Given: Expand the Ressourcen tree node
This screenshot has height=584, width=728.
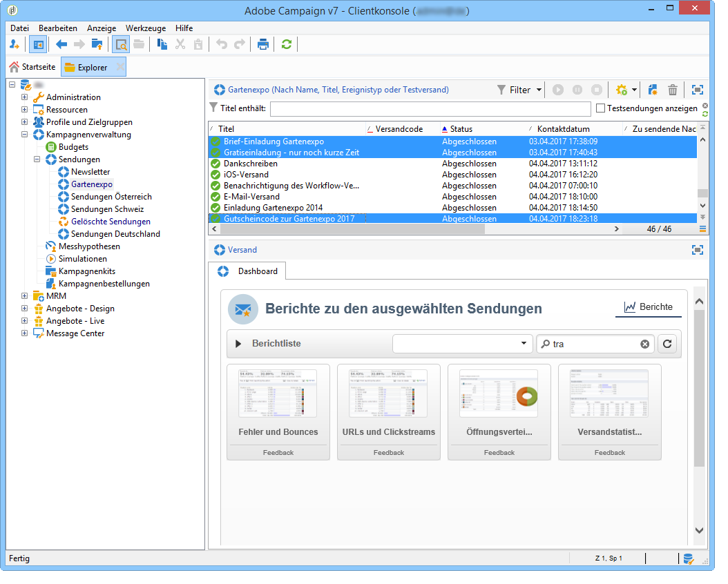Looking at the screenshot, I should tap(25, 110).
